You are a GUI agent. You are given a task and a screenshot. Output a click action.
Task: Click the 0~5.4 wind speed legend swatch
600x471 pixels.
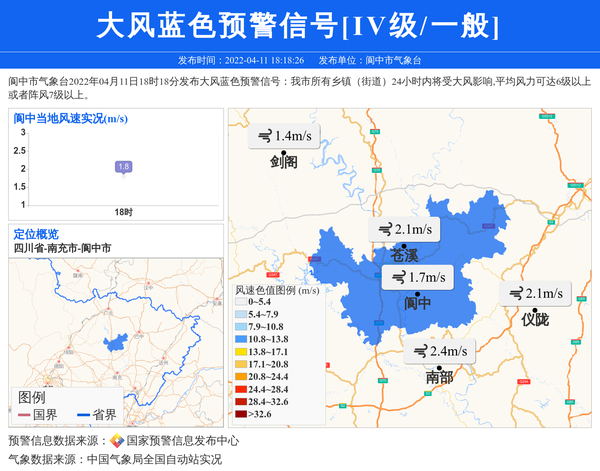pos(240,302)
